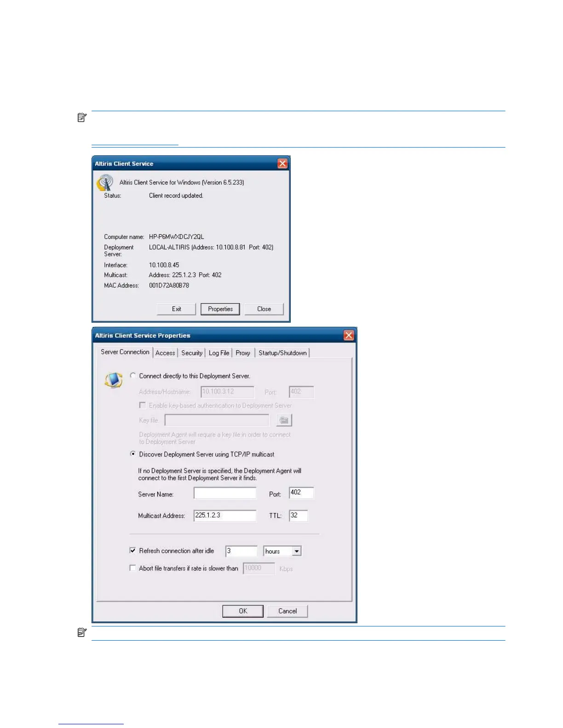563x728 pixels.
Task: Click the Version 6.5.233 title text
Action: [182, 182]
